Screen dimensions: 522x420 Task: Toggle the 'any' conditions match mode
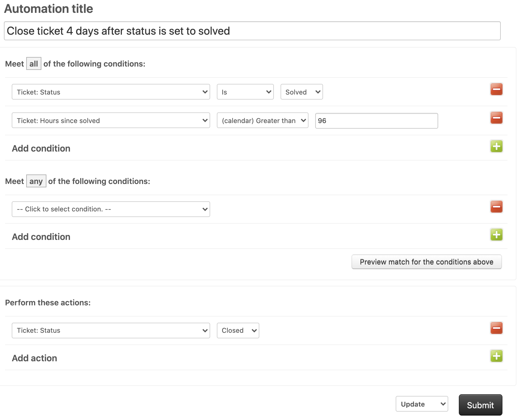click(x=36, y=181)
